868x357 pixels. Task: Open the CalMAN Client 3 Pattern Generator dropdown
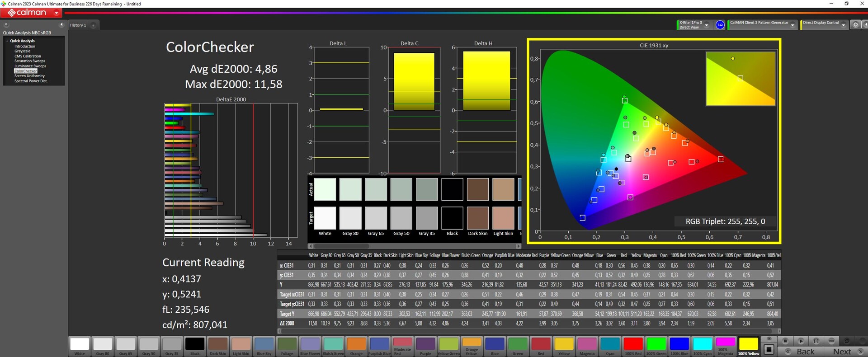pos(793,25)
